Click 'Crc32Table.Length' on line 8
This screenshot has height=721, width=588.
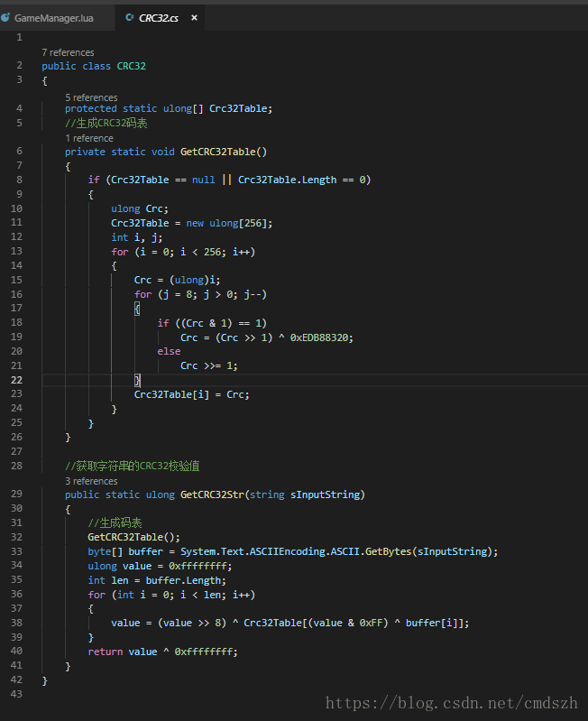pos(287,180)
